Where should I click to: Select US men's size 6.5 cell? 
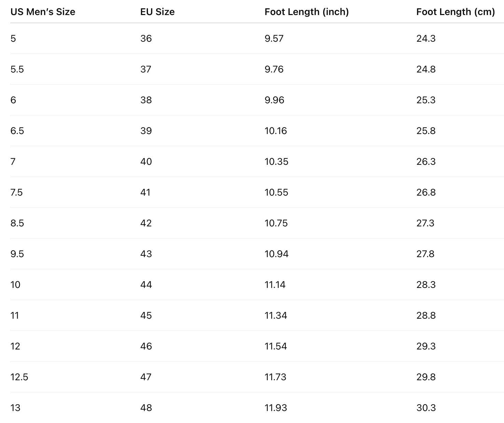[x=17, y=131]
